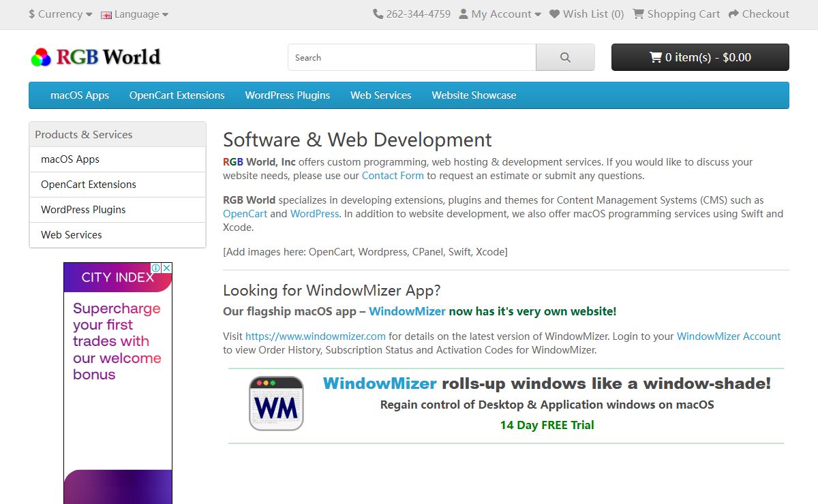818x504 pixels.
Task: Click the magnifier search button
Action: [565, 57]
